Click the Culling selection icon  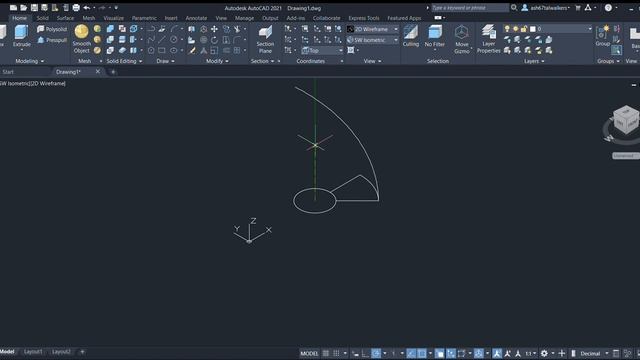click(x=411, y=36)
